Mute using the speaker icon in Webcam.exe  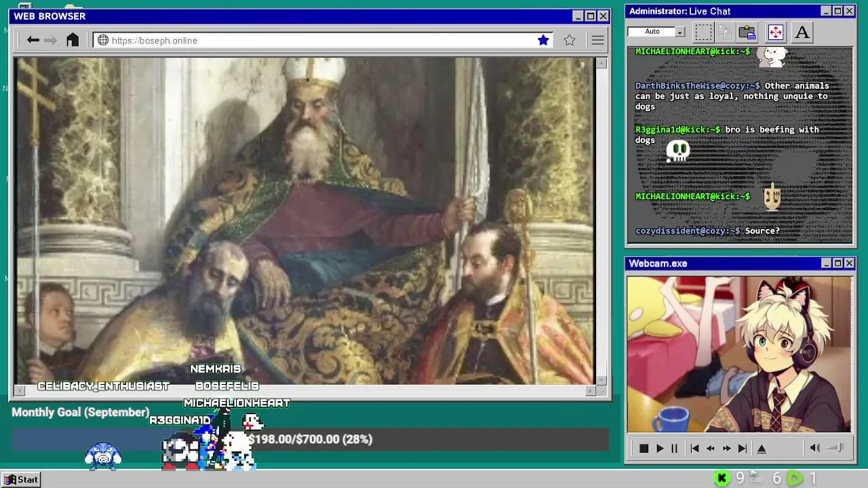tap(815, 448)
